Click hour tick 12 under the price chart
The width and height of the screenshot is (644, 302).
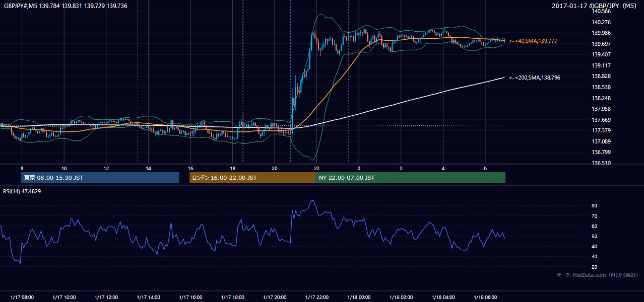coord(106,168)
